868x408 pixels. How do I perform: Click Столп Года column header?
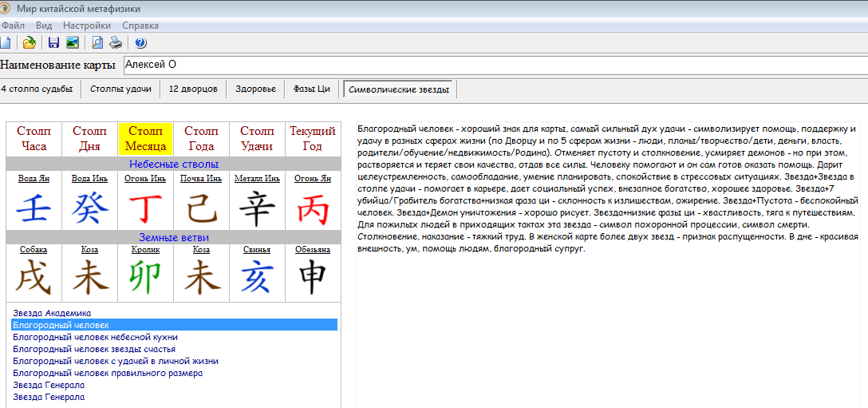202,139
